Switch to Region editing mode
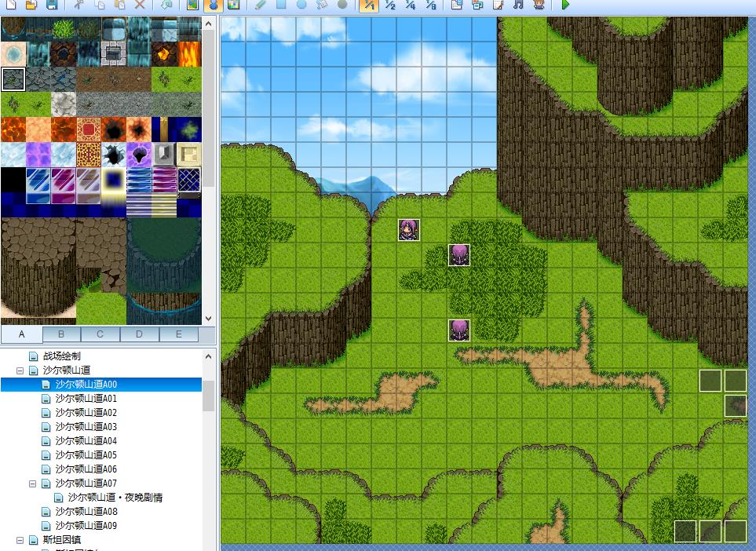 click(233, 5)
